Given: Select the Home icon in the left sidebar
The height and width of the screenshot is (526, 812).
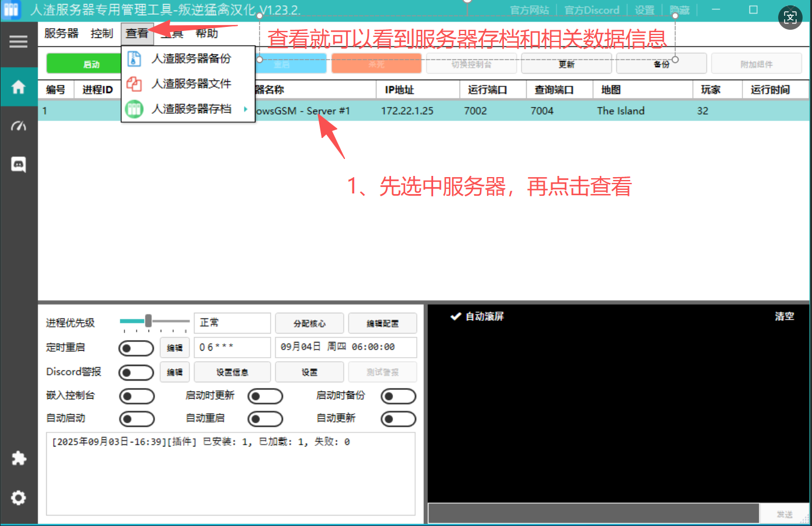Looking at the screenshot, I should tap(18, 86).
